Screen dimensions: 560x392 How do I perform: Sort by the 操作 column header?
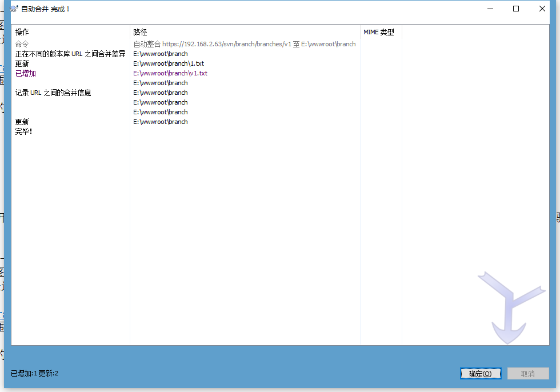70,32
